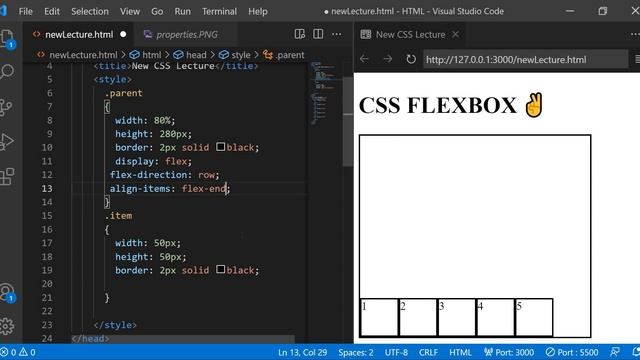The height and width of the screenshot is (360, 640).
Task: Click 'align-items: flex-end;' on line 13
Action: click(170, 189)
